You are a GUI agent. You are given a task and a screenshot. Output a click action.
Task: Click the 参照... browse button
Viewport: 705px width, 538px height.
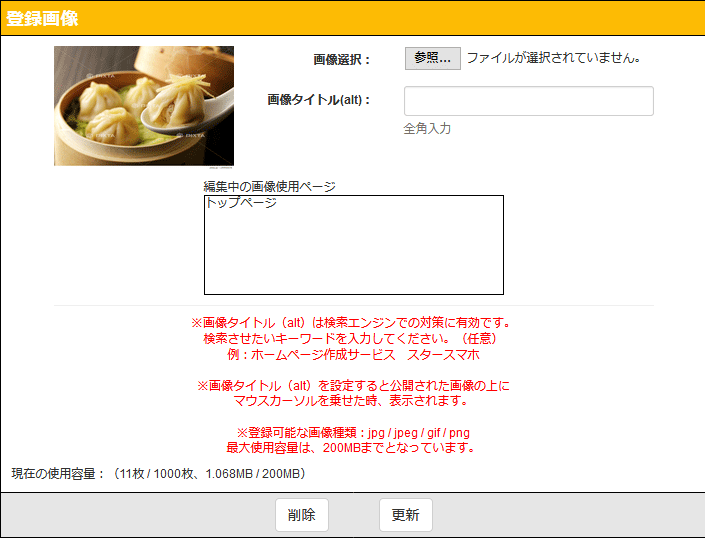point(432,58)
